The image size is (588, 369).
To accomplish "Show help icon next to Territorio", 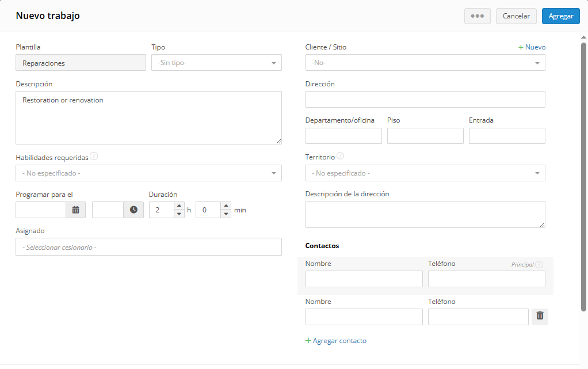I will (340, 156).
